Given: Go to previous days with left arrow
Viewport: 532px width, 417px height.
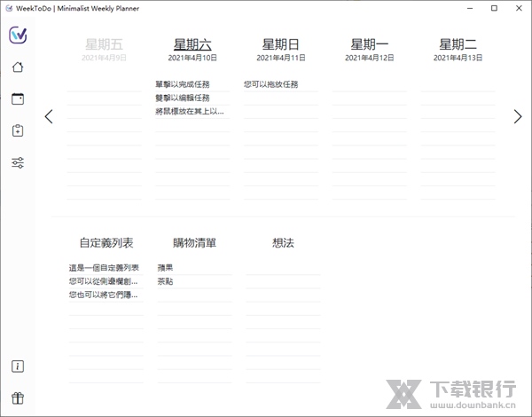Looking at the screenshot, I should click(x=49, y=116).
